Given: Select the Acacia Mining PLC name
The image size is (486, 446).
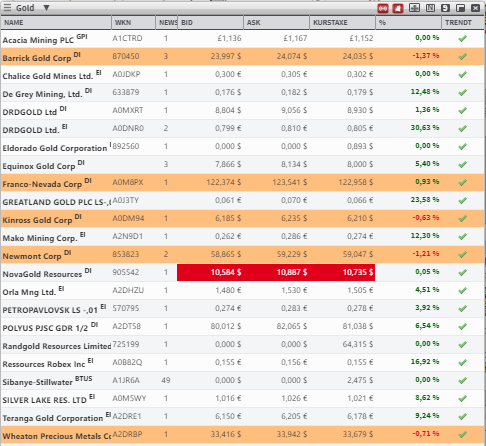Looking at the screenshot, I should click(x=38, y=40).
